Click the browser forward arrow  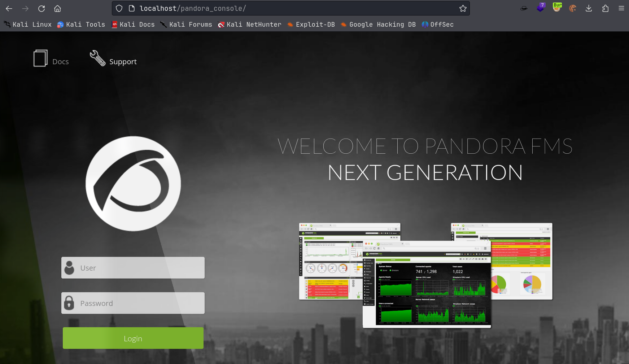click(x=25, y=9)
